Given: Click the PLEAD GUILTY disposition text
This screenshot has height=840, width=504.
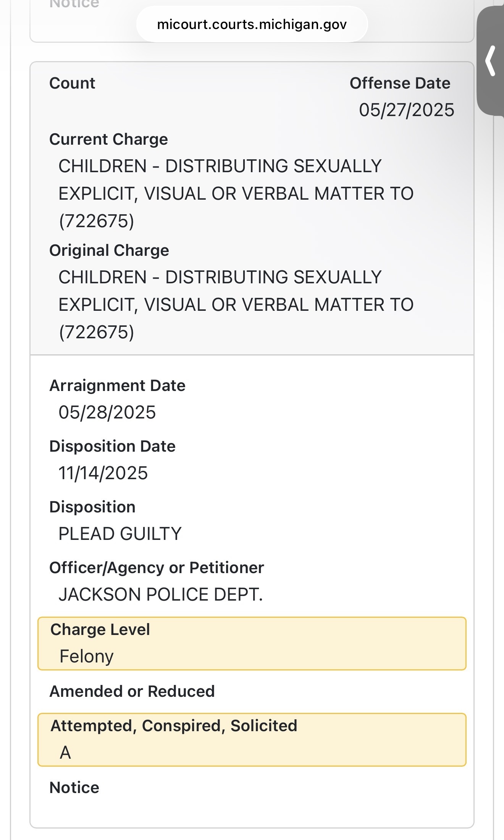Looking at the screenshot, I should click(x=120, y=534).
